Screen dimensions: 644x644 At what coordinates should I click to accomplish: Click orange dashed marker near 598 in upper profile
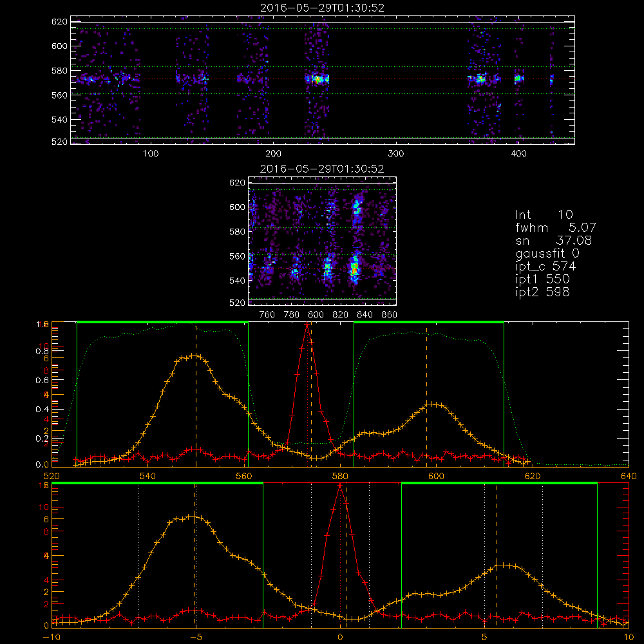[426, 395]
